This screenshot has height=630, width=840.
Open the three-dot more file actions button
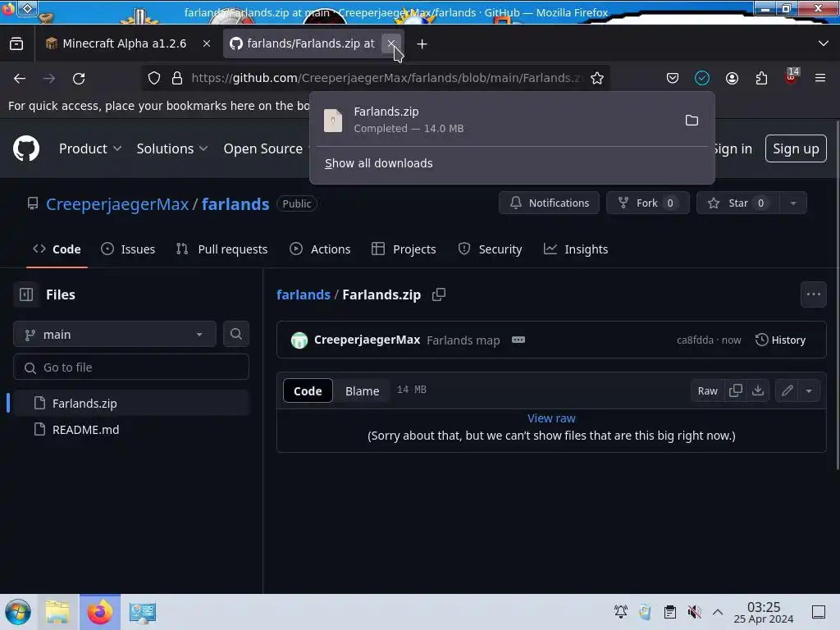click(813, 294)
